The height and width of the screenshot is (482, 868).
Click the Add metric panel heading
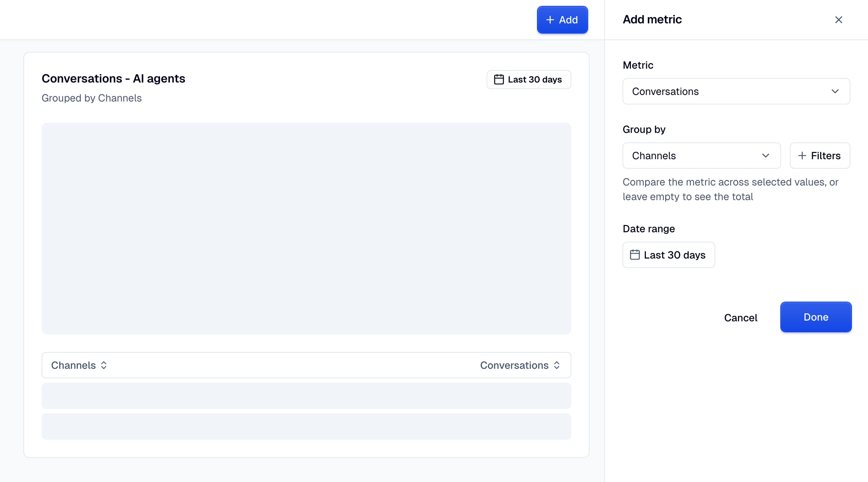click(x=652, y=19)
